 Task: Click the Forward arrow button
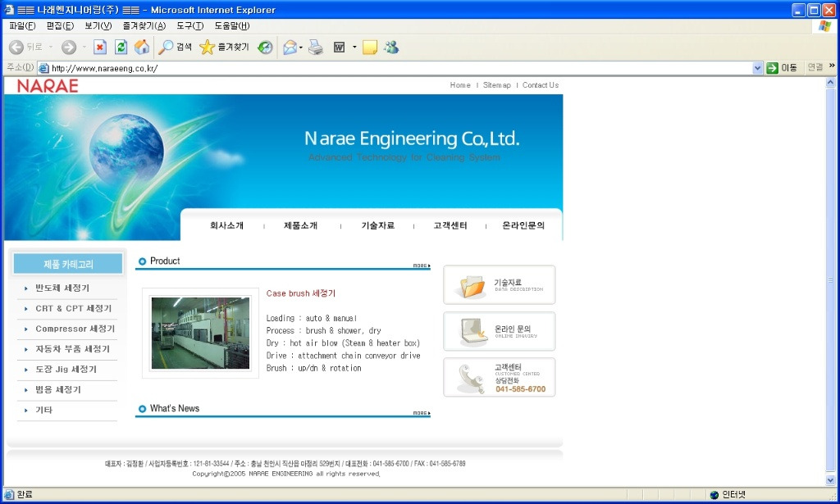coord(69,47)
